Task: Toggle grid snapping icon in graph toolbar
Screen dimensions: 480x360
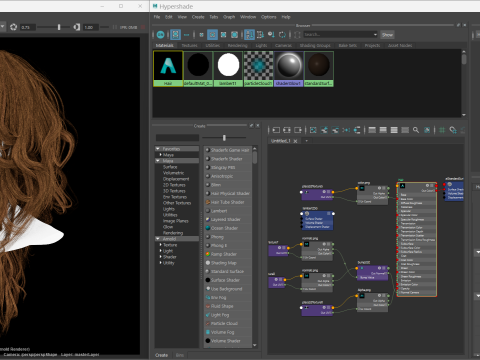Action: (453, 130)
